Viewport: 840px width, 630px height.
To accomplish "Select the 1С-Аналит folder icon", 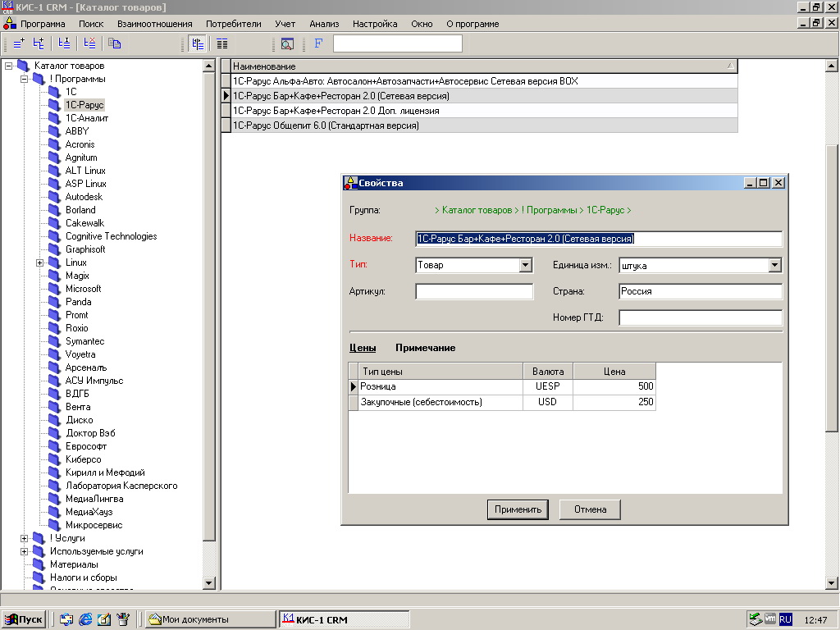I will [x=54, y=118].
